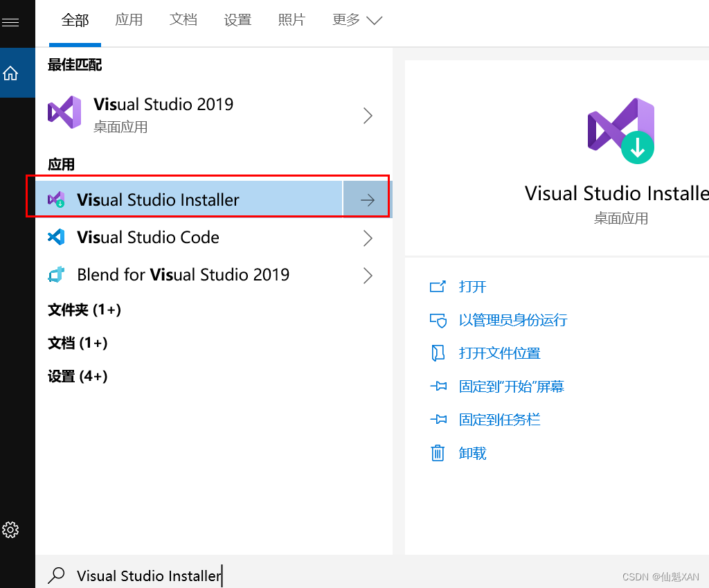Click the shield icon for 以管理员身份运行
The height and width of the screenshot is (588, 709).
point(438,320)
